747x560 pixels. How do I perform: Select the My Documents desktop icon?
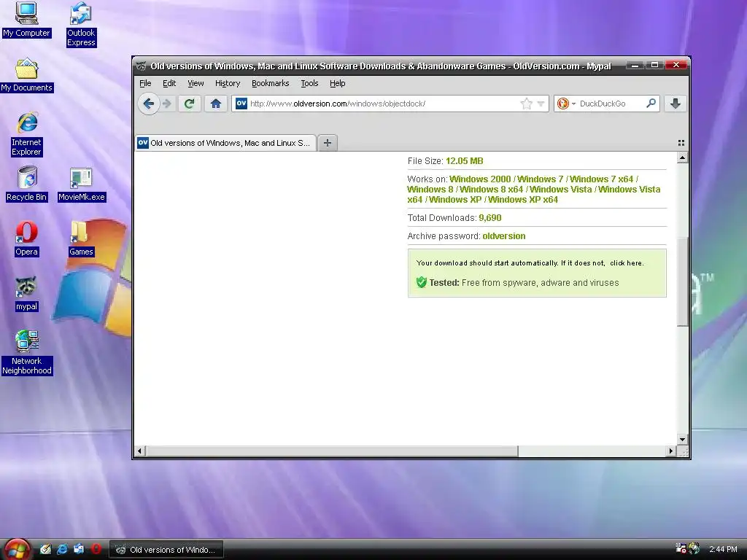pos(27,75)
